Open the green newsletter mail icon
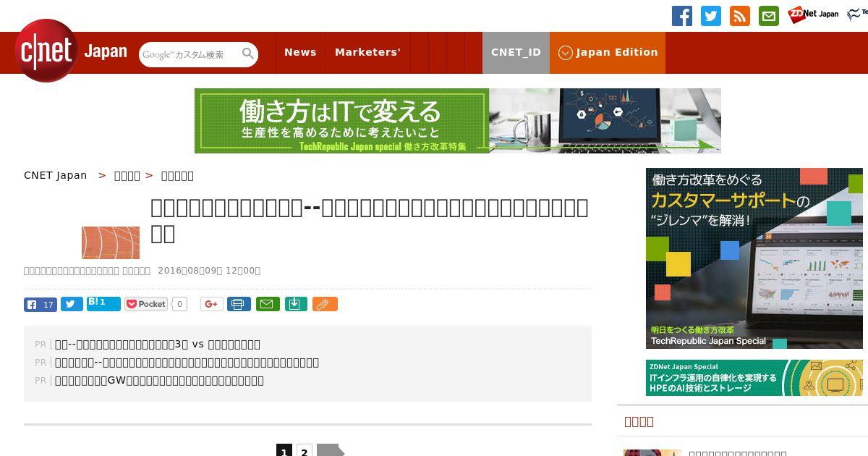The width and height of the screenshot is (868, 456). pos(769,16)
